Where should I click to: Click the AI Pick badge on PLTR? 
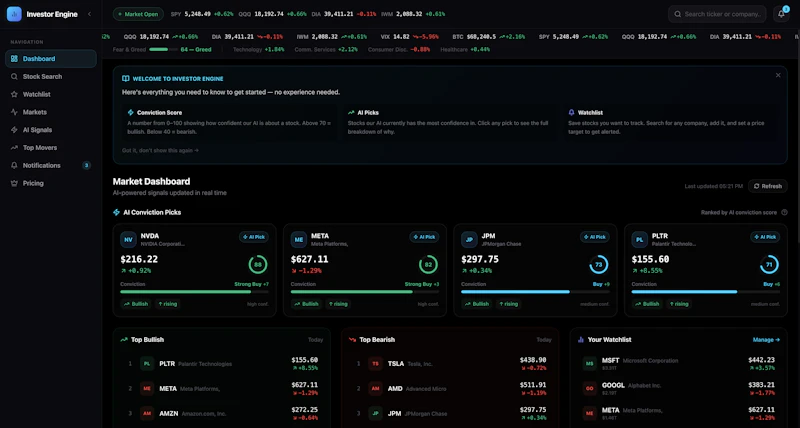point(765,237)
